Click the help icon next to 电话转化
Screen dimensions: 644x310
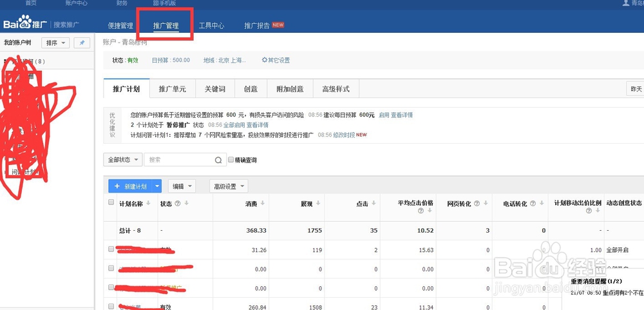[x=533, y=204]
